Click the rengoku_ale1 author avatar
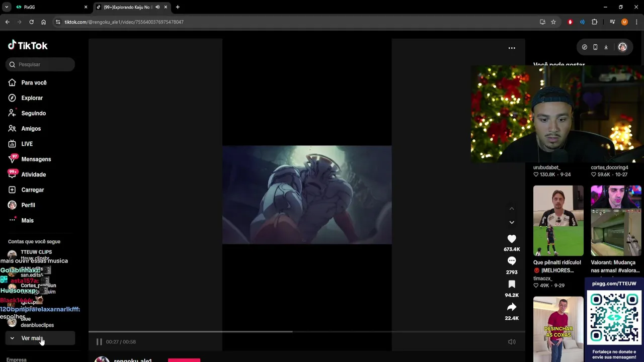The image size is (644, 362). [102, 359]
